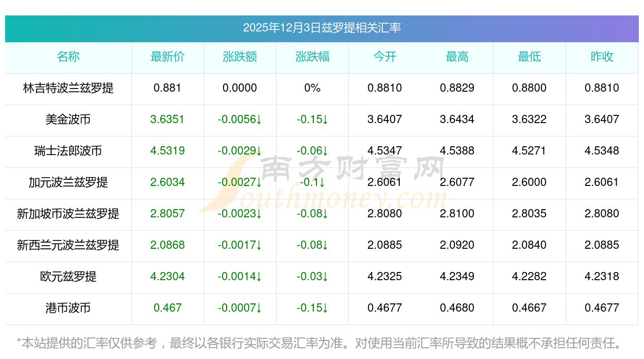Click the low value 0.8800
This screenshot has width=644, height=359.
pos(529,88)
